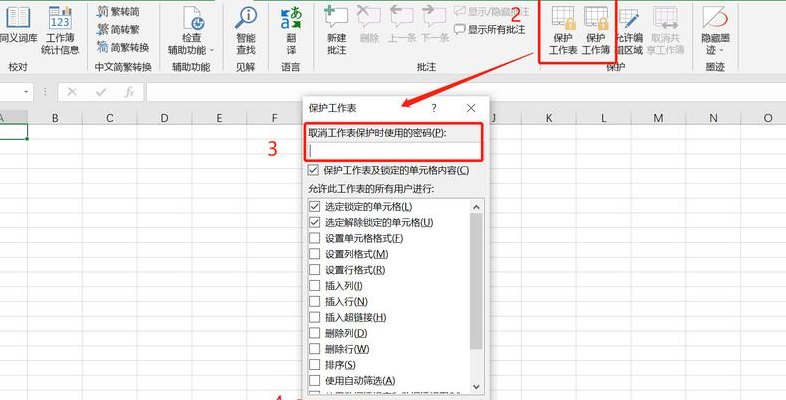Screen dimensions: 786x400
Task: Open the Translate (翻译) tool
Action: [x=291, y=30]
